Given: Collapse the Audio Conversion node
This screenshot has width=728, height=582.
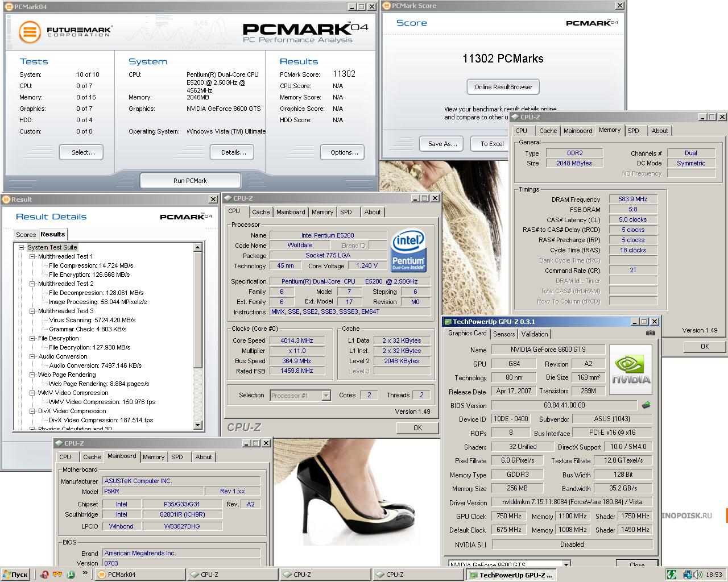Looking at the screenshot, I should (32, 356).
